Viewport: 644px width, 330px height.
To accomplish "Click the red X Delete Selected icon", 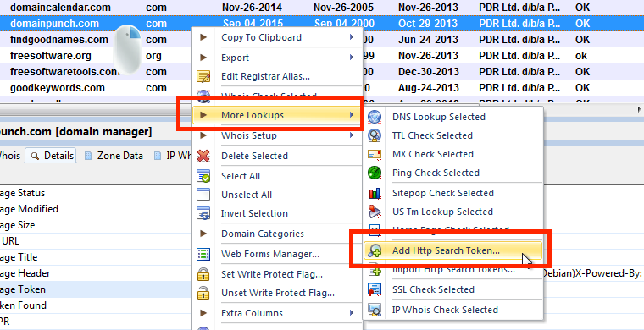I will pyautogui.click(x=203, y=156).
